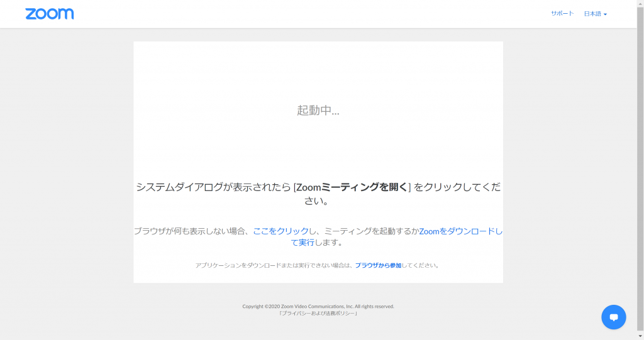Click the ここをクリック link
The image size is (644, 340).
[x=280, y=231]
